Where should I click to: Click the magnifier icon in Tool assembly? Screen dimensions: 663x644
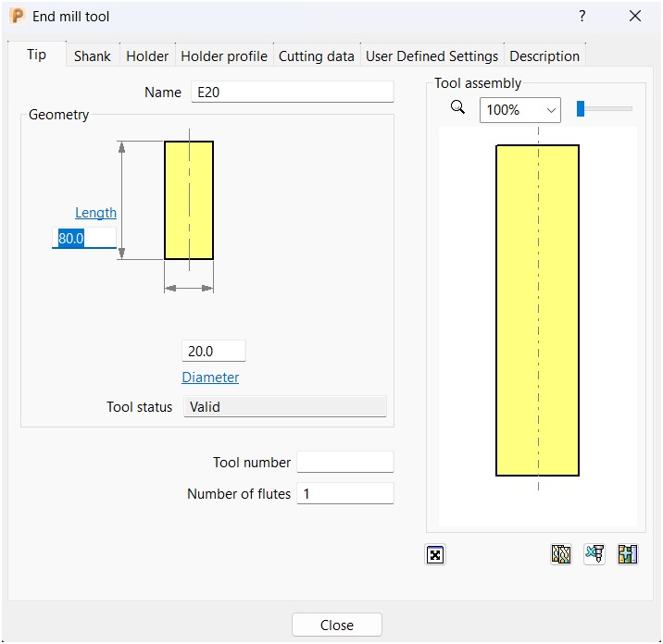pyautogui.click(x=457, y=107)
